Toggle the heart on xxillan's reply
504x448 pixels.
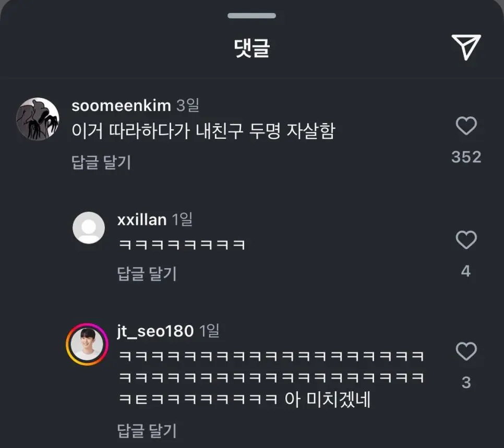pos(466,240)
